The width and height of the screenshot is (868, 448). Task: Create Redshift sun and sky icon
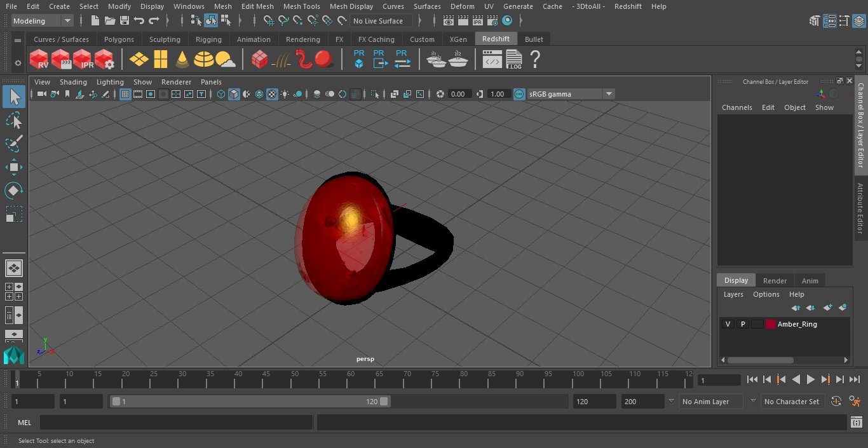point(226,60)
